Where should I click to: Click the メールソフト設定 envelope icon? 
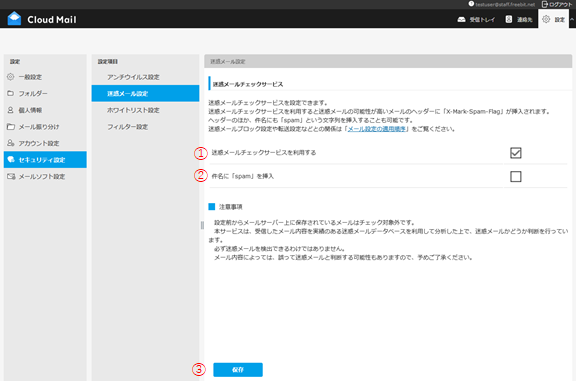(x=11, y=176)
